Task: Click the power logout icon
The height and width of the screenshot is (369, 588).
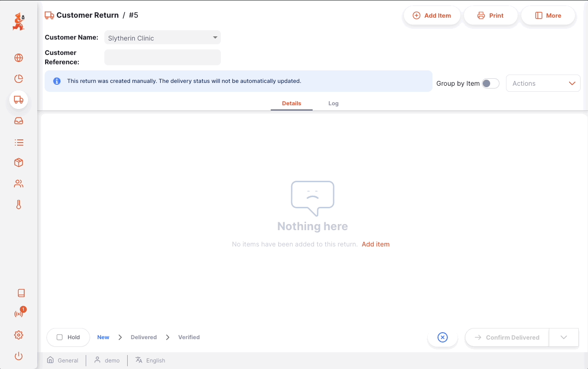Action: 19,356
